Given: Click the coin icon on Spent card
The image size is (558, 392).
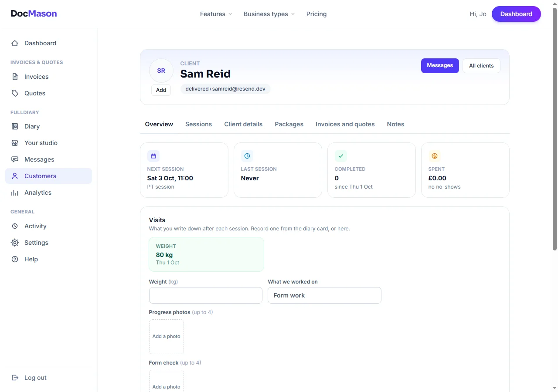Looking at the screenshot, I should click(x=435, y=156).
